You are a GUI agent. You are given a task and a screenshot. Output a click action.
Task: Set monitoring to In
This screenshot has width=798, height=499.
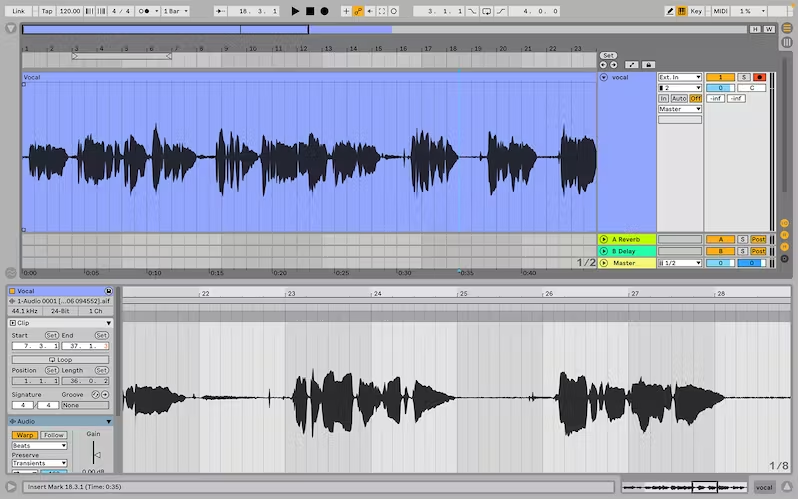click(663, 98)
